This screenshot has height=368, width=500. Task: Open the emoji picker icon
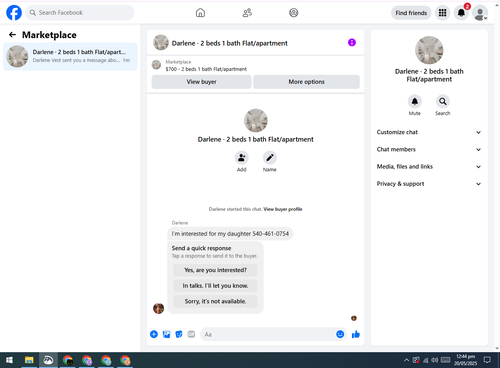pyautogui.click(x=340, y=334)
